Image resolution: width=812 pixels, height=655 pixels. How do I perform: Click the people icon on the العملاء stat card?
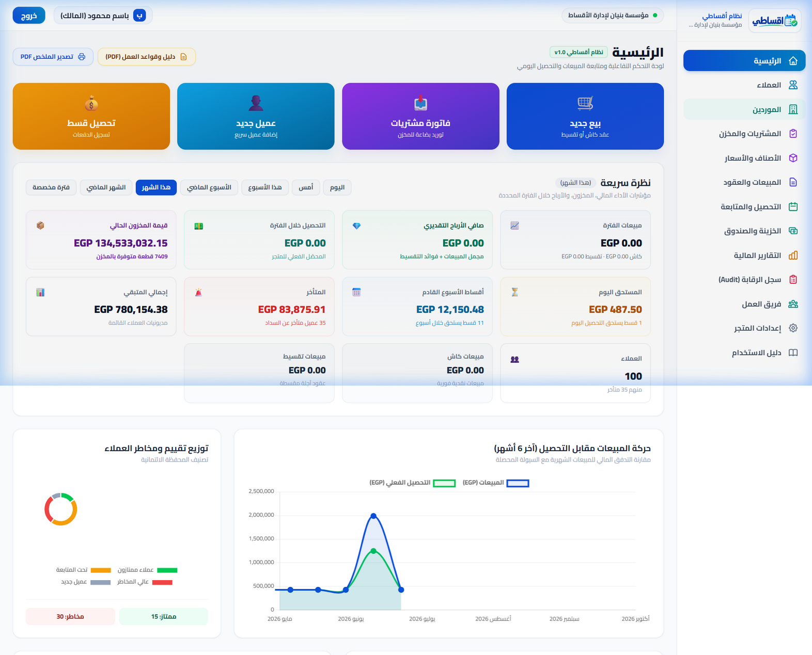(514, 359)
